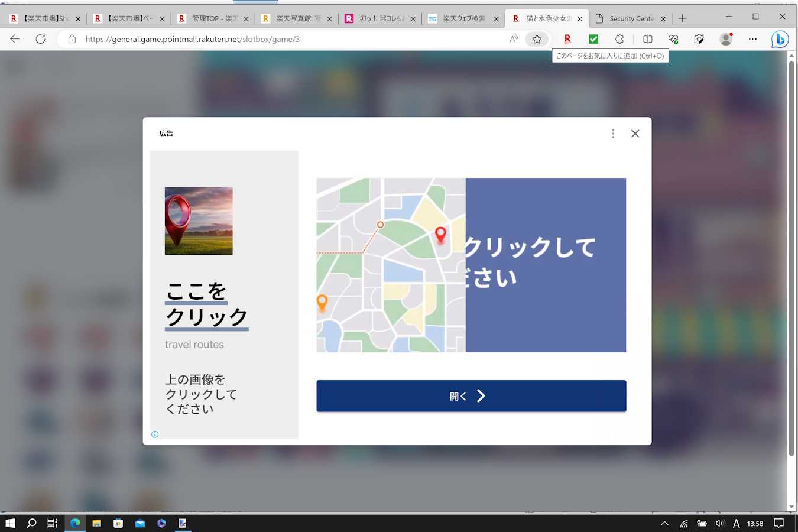Open the Windows Start menu
The height and width of the screenshot is (532, 798).
(10, 523)
